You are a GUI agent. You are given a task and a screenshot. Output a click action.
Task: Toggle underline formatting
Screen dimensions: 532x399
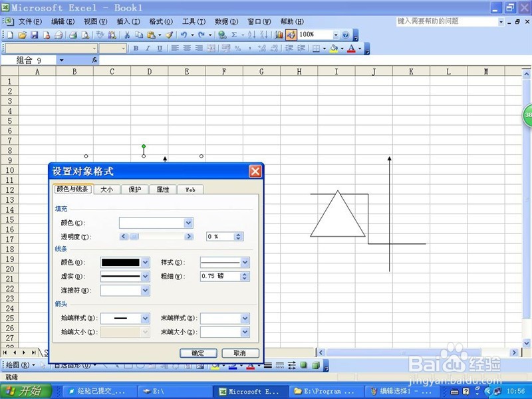(x=160, y=49)
